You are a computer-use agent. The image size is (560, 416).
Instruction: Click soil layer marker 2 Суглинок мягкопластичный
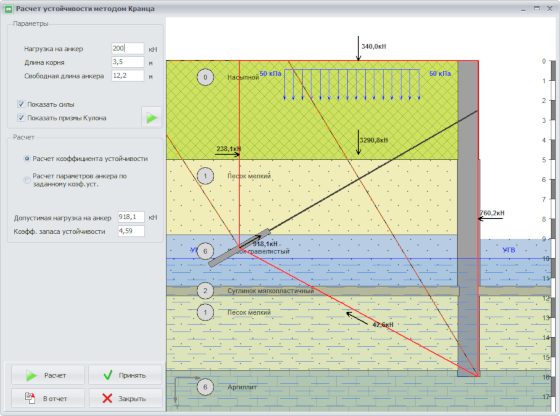pyautogui.click(x=205, y=291)
